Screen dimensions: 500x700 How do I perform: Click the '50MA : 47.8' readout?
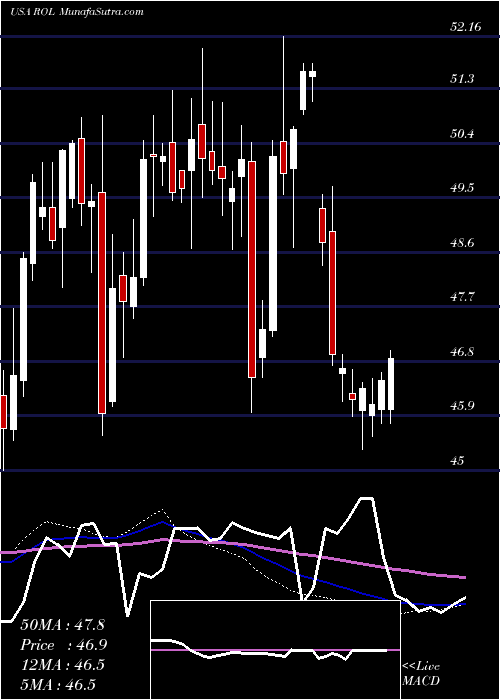point(62,625)
